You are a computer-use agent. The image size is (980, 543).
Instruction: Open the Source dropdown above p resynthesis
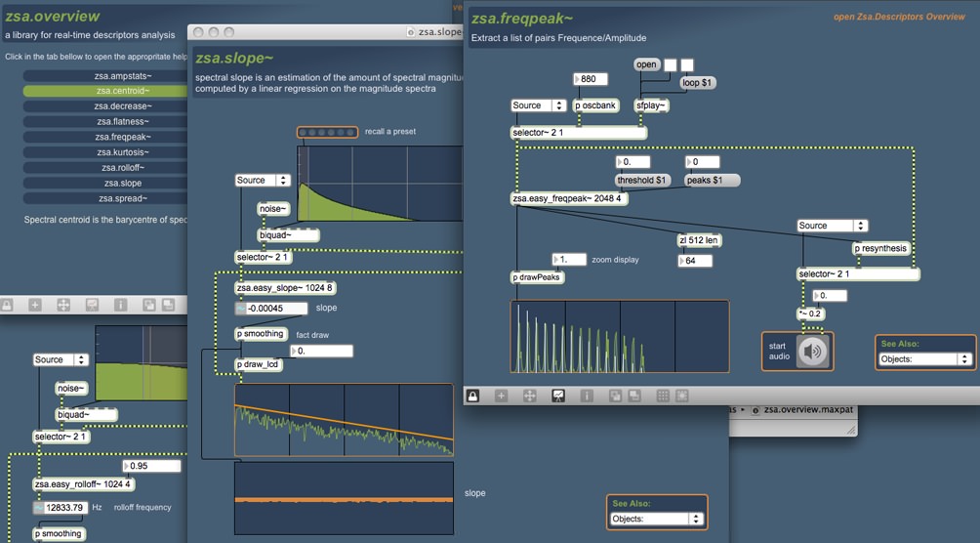(819, 226)
